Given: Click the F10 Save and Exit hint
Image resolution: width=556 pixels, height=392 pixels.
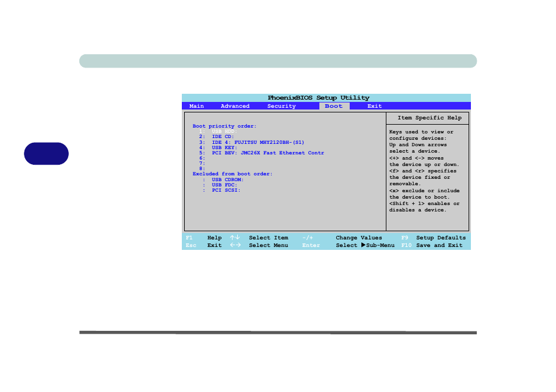Looking at the screenshot, I should coord(431,245).
